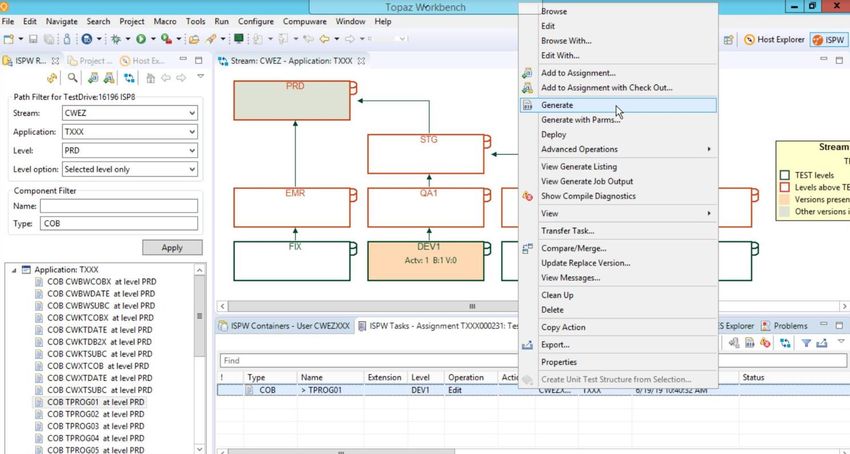Click the Component Filter Name input field
The width and height of the screenshot is (850, 454).
point(119,206)
